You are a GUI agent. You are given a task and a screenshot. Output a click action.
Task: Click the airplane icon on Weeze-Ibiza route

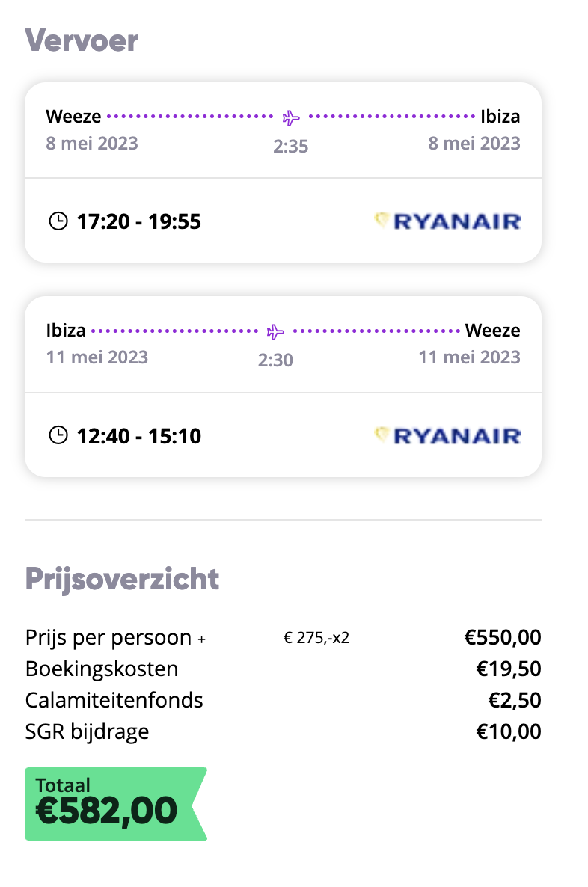(x=291, y=117)
